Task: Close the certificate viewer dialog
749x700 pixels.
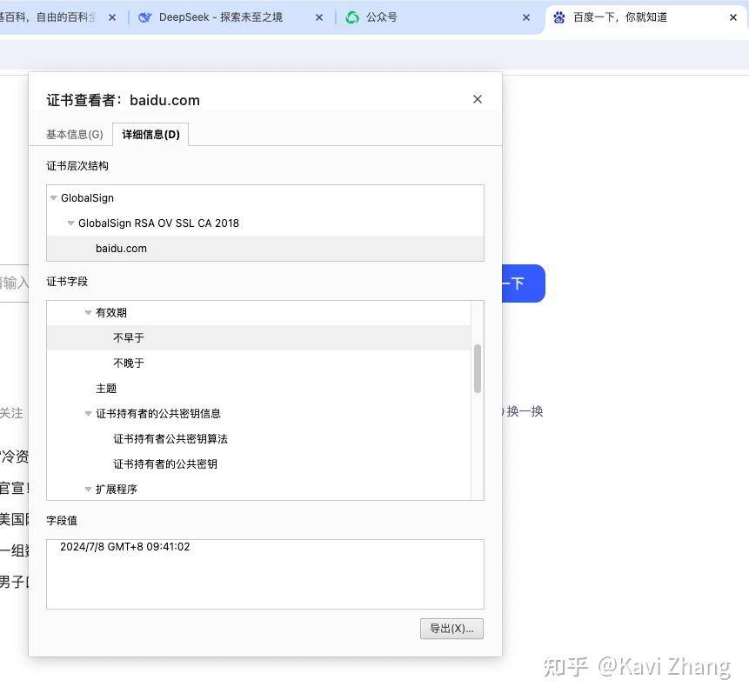Action: (x=477, y=99)
